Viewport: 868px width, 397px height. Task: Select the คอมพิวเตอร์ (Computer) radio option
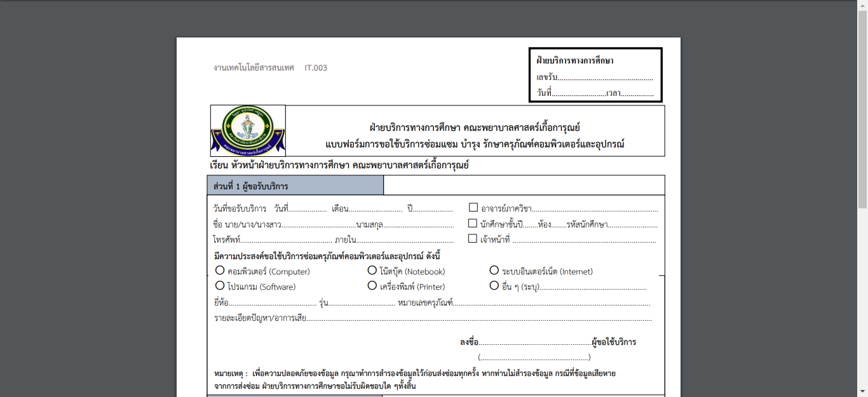[x=220, y=271]
